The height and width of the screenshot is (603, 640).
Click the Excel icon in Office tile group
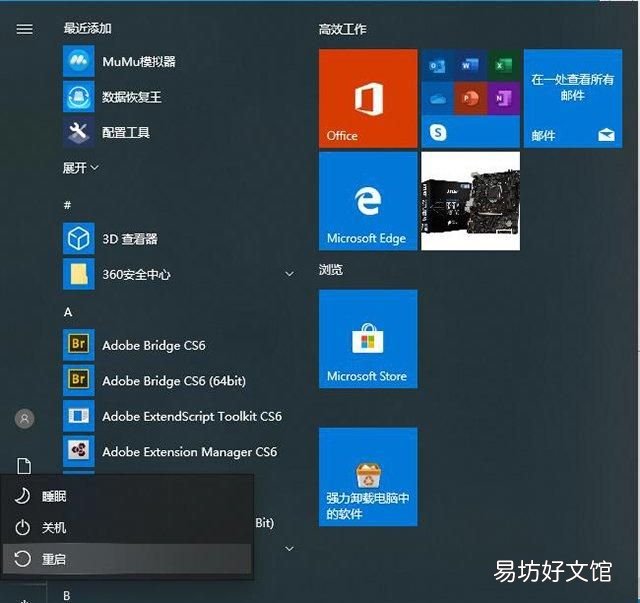tap(503, 65)
